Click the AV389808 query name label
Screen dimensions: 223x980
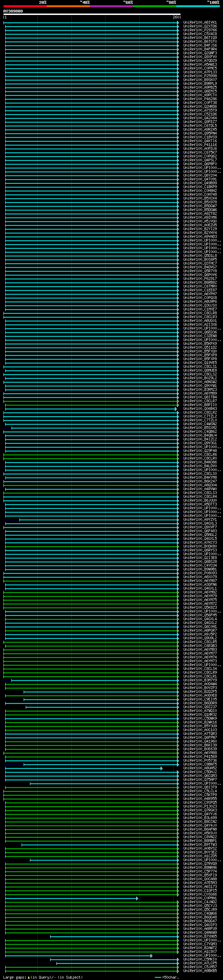tap(13, 11)
